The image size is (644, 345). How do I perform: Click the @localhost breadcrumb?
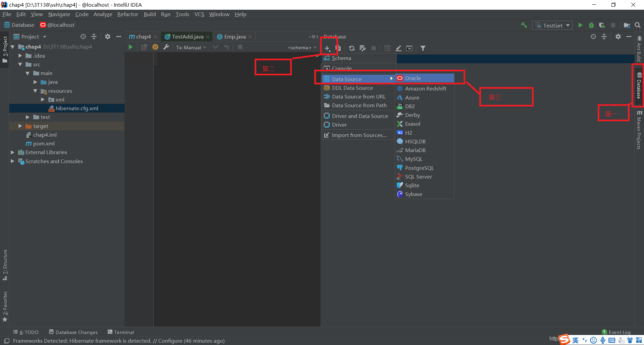[x=57, y=25]
